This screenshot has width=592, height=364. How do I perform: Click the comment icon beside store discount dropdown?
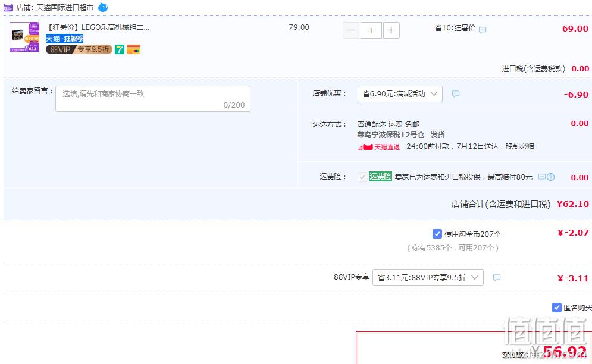tap(456, 93)
